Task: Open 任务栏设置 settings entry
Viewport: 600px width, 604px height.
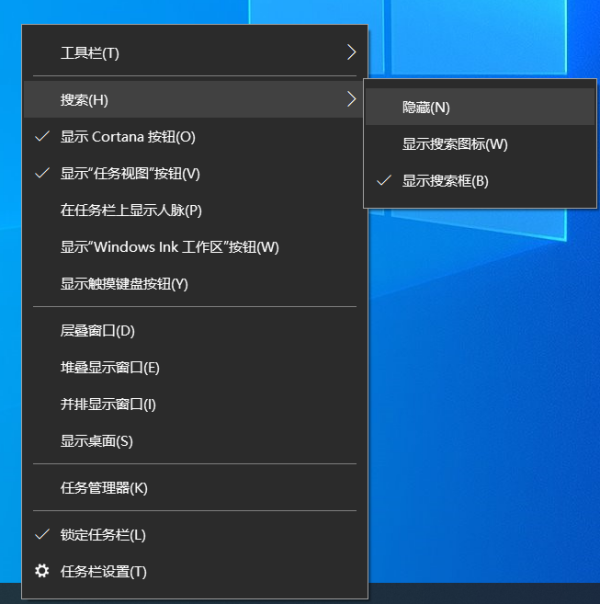Action: [104, 572]
